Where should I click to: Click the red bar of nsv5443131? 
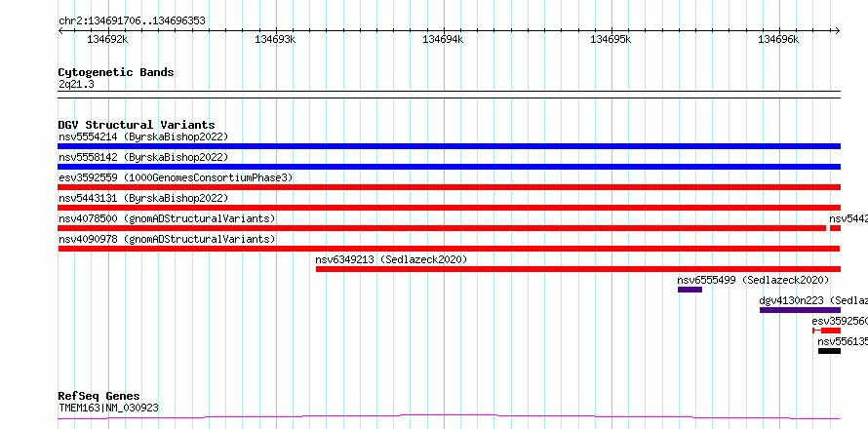[x=449, y=208]
